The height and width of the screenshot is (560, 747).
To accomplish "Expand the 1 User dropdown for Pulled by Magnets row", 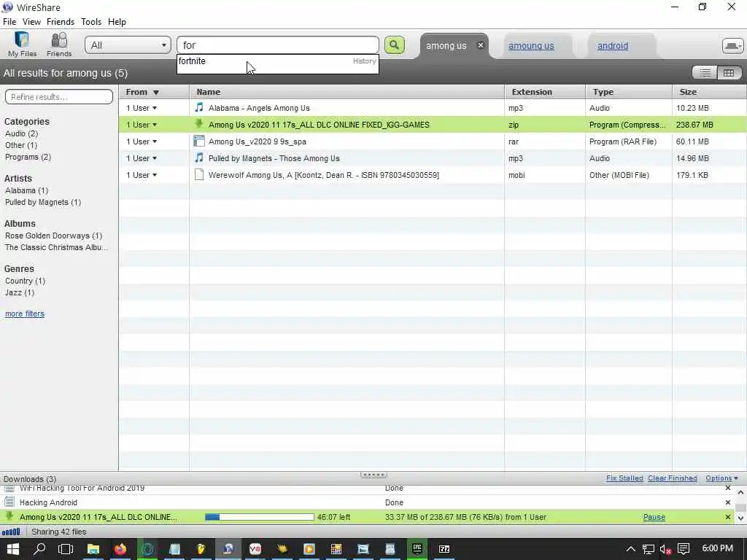I will pyautogui.click(x=142, y=158).
